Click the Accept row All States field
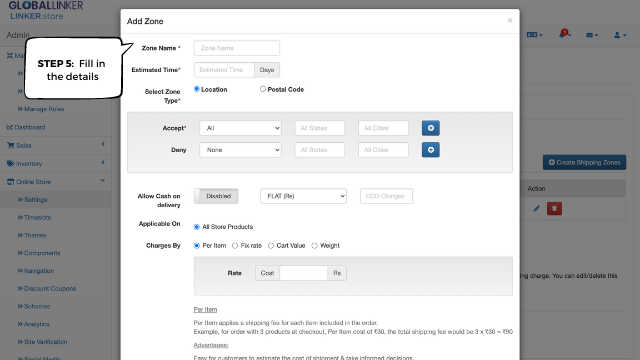Image resolution: width=640 pixels, height=360 pixels. coord(320,128)
